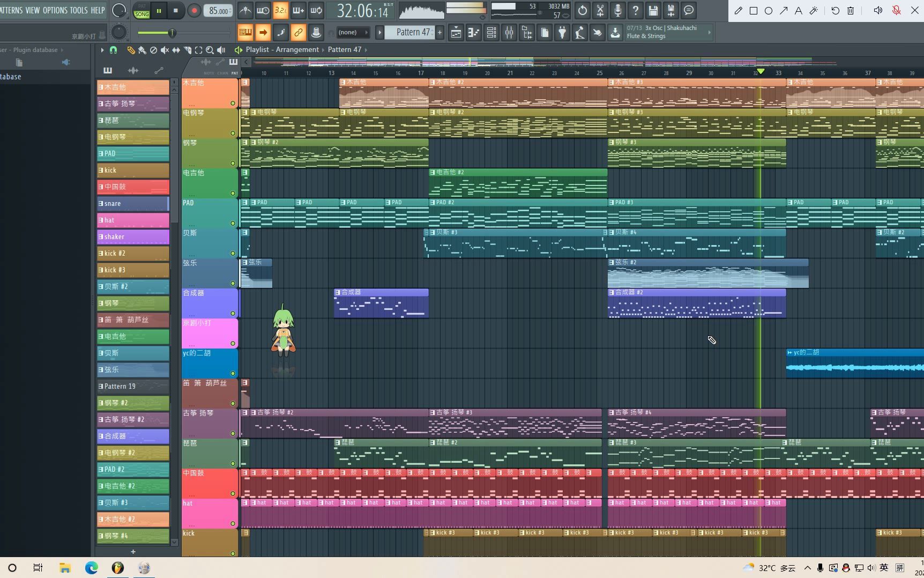Expand arrow after Pattern 47 breadcrumb
924x578 pixels.
click(x=366, y=49)
